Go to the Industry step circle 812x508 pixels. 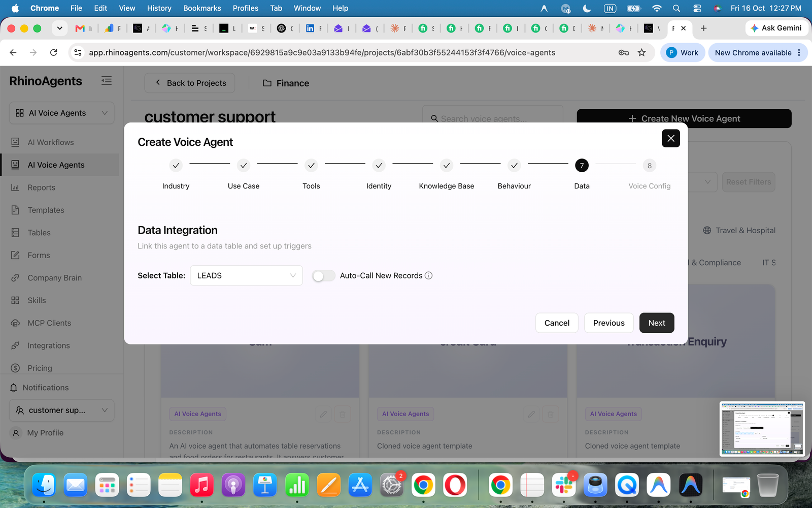(x=176, y=166)
